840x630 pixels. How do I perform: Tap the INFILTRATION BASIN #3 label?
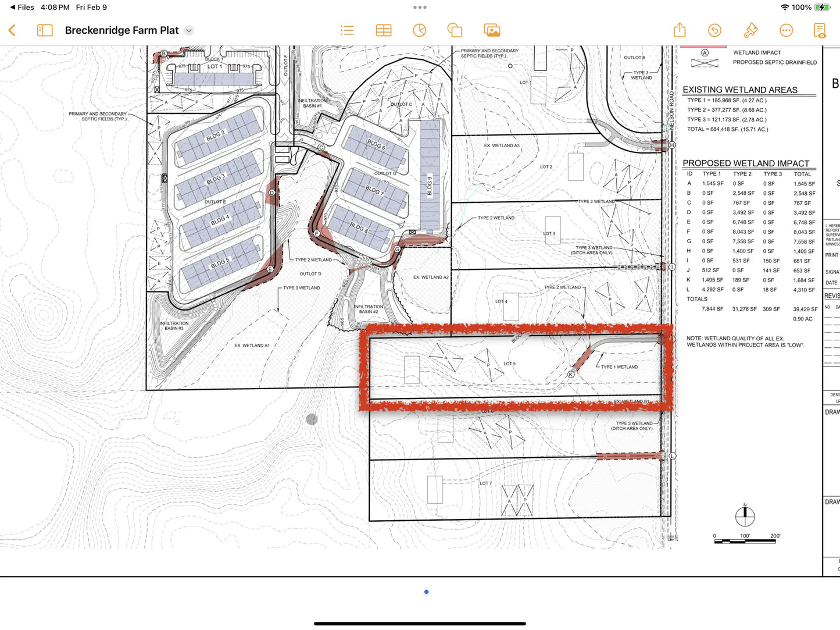tap(174, 326)
